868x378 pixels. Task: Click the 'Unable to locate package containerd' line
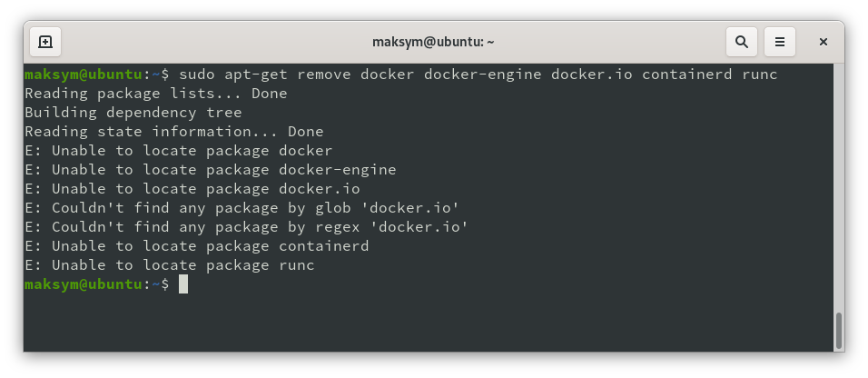(x=196, y=246)
